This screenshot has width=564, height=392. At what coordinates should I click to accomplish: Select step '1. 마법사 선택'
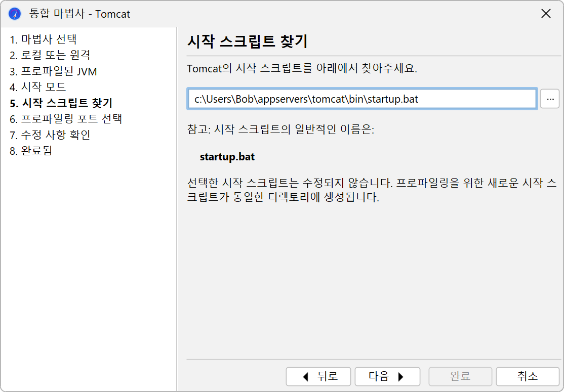tap(43, 39)
